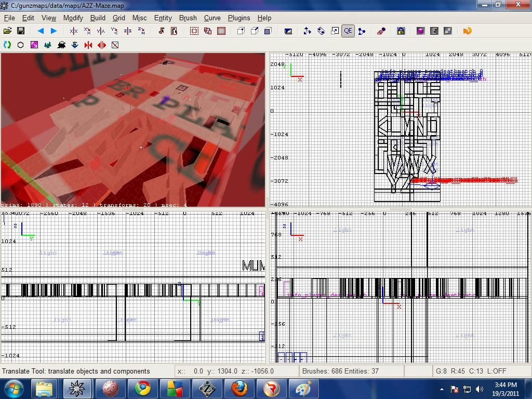532x399 pixels.
Task: Activate the select-touching brushes tool
Action: [x=193, y=31]
